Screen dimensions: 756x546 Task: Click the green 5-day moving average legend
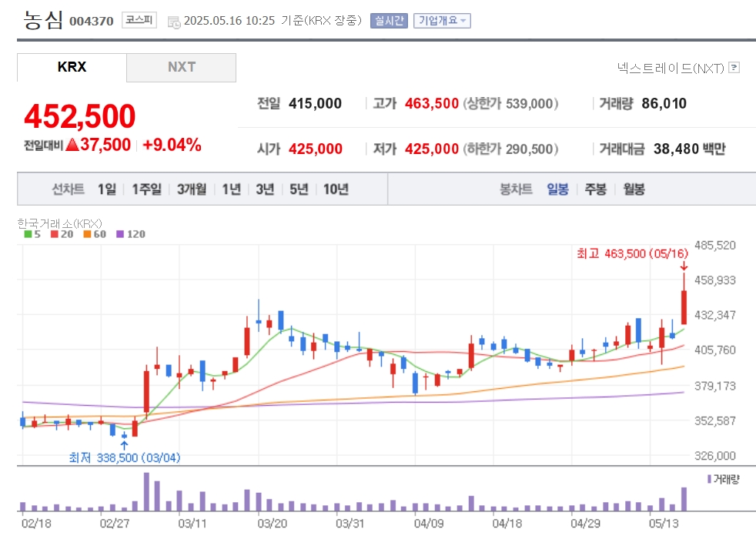(x=32, y=234)
